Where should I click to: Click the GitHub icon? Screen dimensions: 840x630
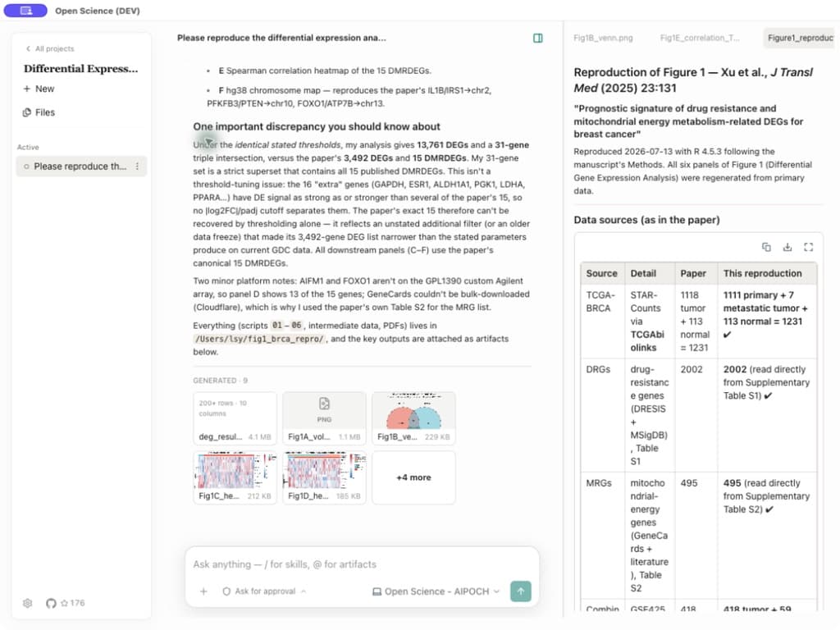[x=51, y=603]
